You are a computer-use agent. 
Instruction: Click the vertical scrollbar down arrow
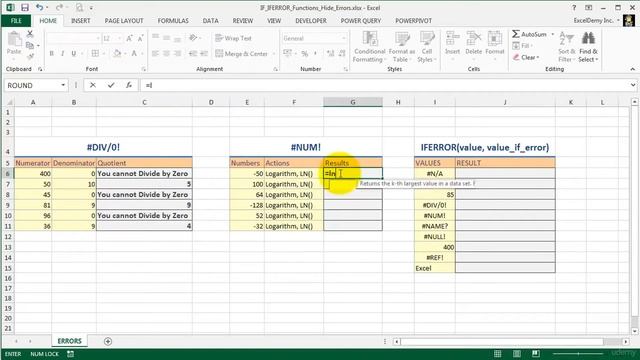[x=634, y=331]
